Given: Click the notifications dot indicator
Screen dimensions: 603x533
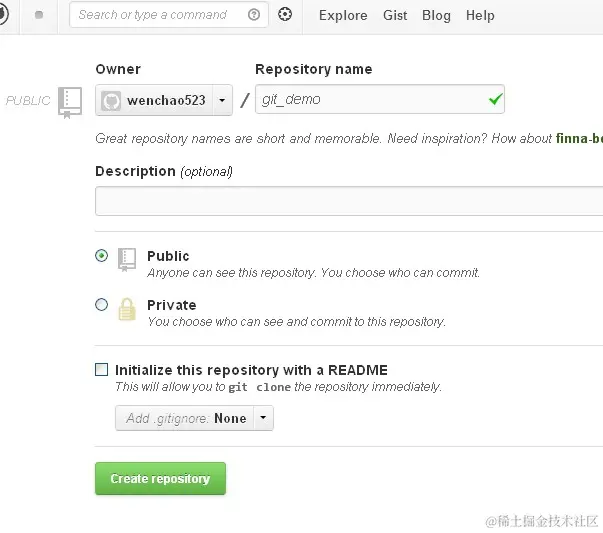Looking at the screenshot, I should coord(39,15).
